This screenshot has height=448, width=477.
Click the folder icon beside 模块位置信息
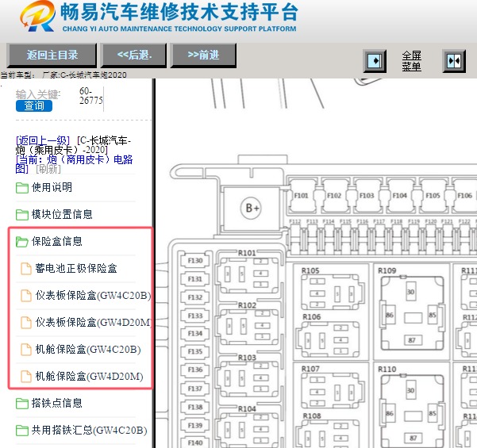pyautogui.click(x=22, y=215)
